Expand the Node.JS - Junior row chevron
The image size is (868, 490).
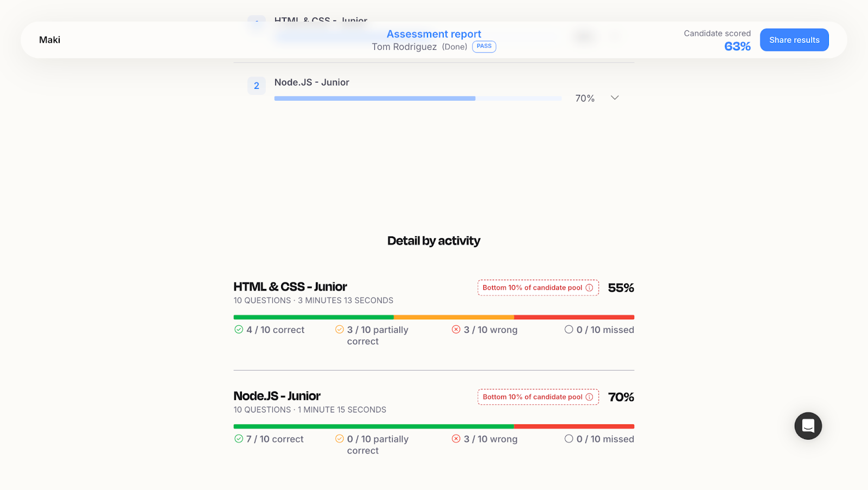[x=615, y=98]
